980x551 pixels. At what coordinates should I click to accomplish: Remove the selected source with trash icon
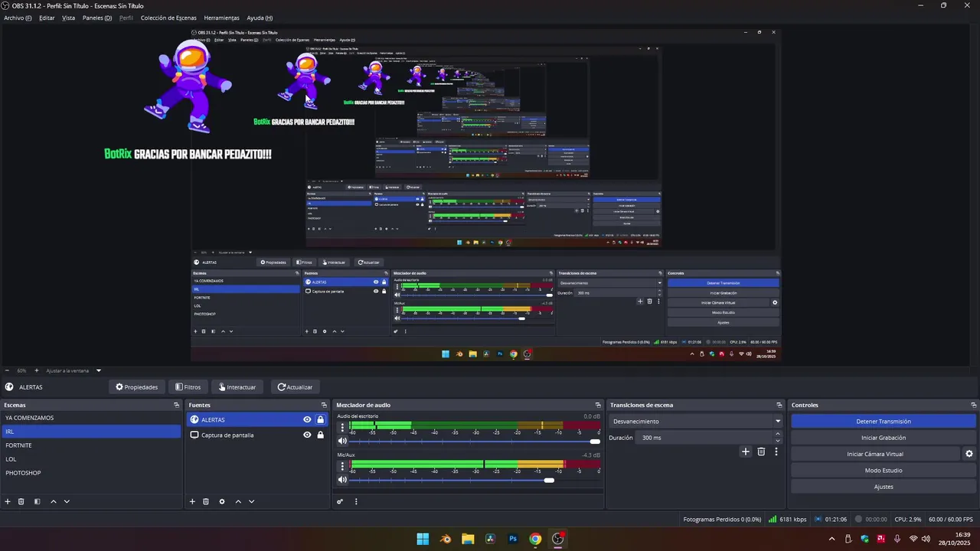pos(206,501)
